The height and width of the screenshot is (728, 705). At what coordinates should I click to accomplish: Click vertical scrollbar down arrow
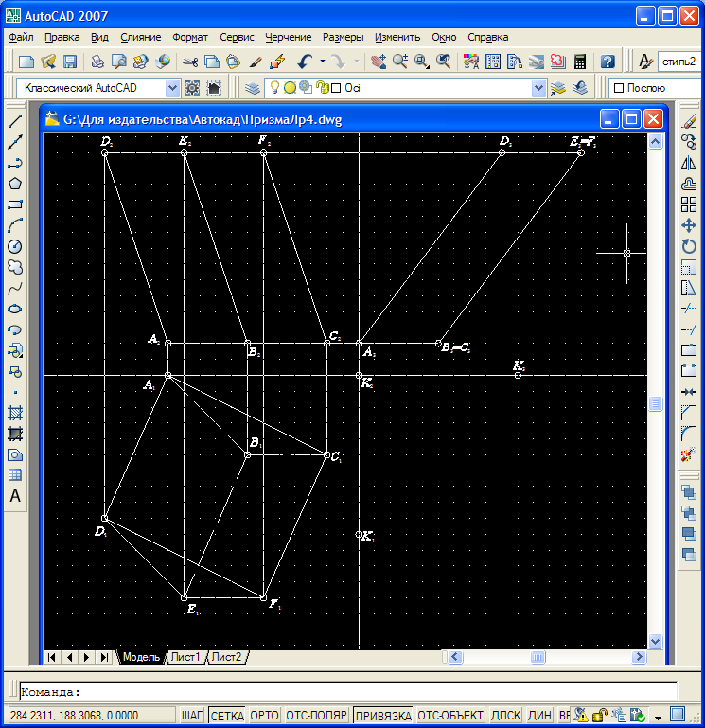[x=655, y=642]
